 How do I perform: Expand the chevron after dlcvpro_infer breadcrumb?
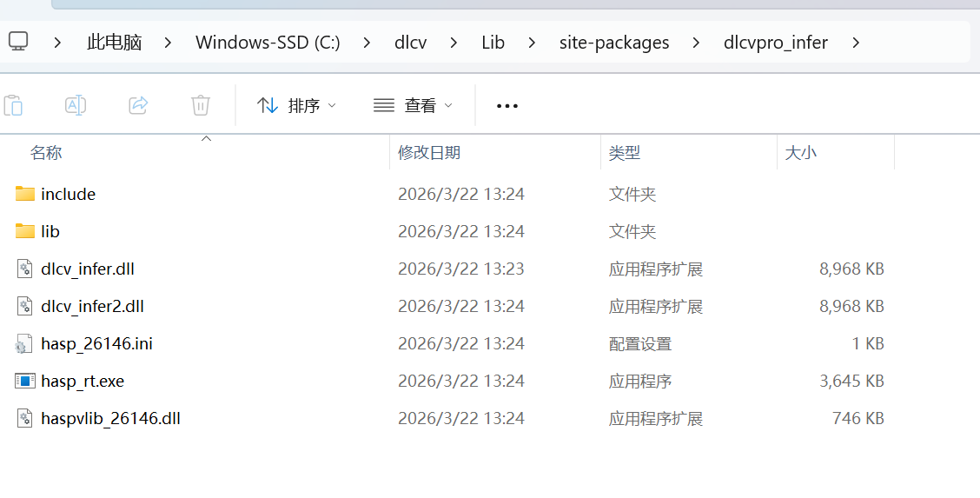click(856, 42)
